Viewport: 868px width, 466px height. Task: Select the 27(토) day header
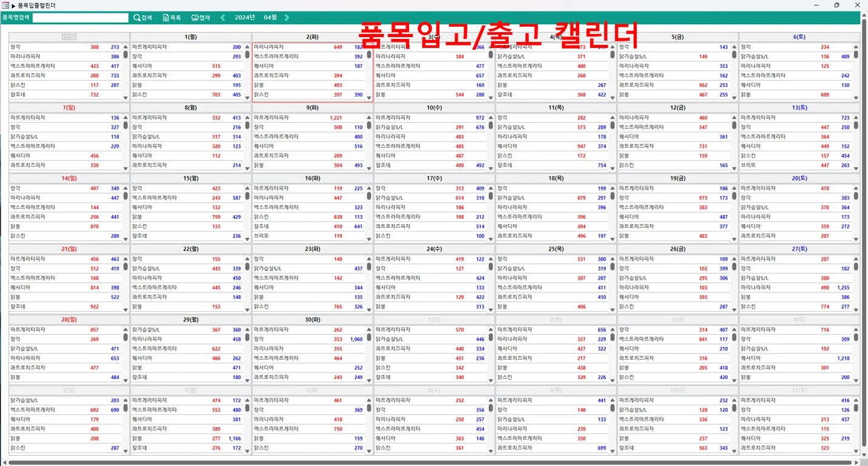pyautogui.click(x=799, y=249)
